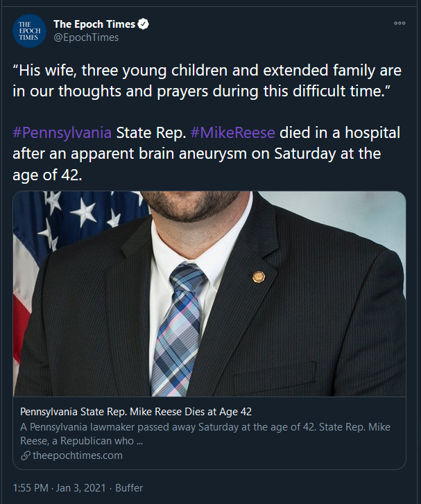The width and height of the screenshot is (421, 504).
Task: Click The Epoch Times profile avatar
Action: [x=30, y=31]
